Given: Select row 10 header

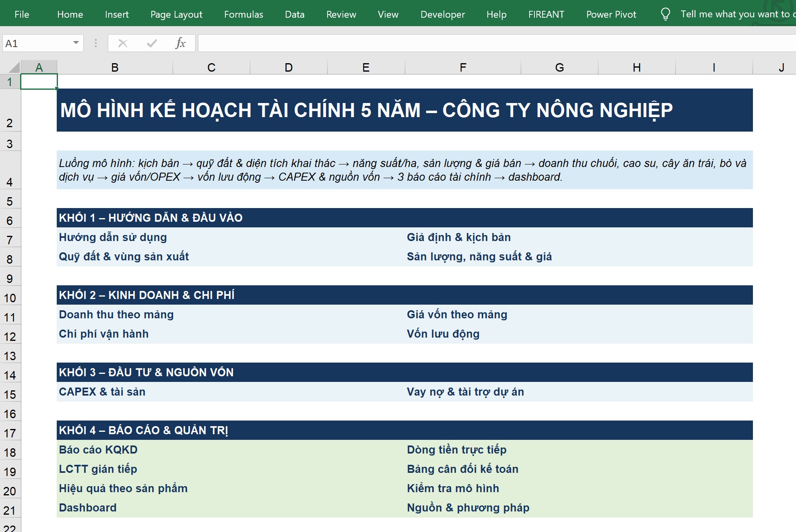Looking at the screenshot, I should point(10,298).
